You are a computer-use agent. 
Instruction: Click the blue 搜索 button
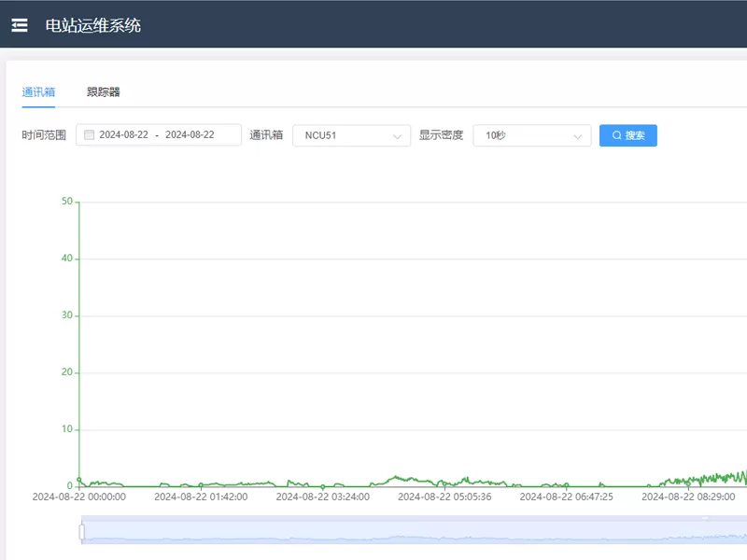[627, 135]
